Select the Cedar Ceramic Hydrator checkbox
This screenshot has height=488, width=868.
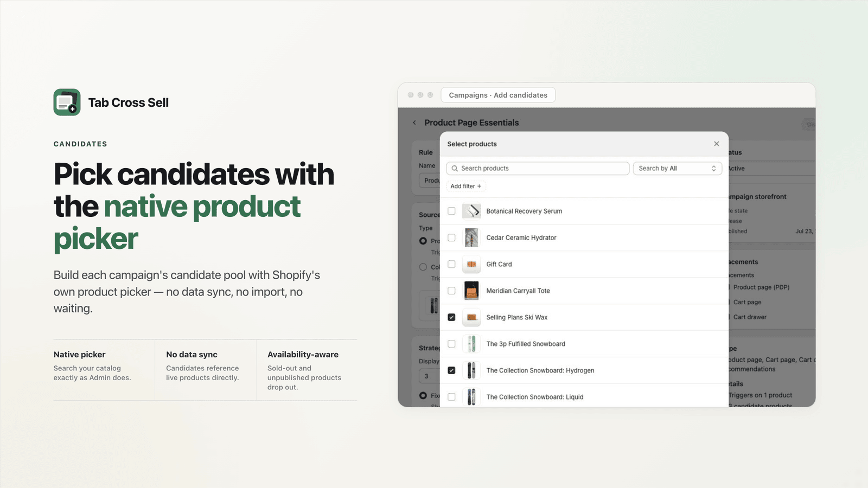click(x=451, y=237)
